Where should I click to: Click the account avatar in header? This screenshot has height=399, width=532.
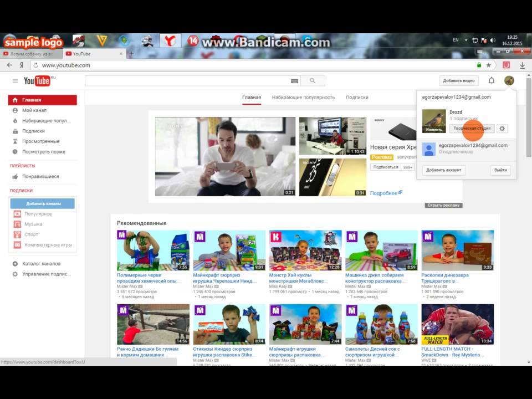pyautogui.click(x=509, y=80)
